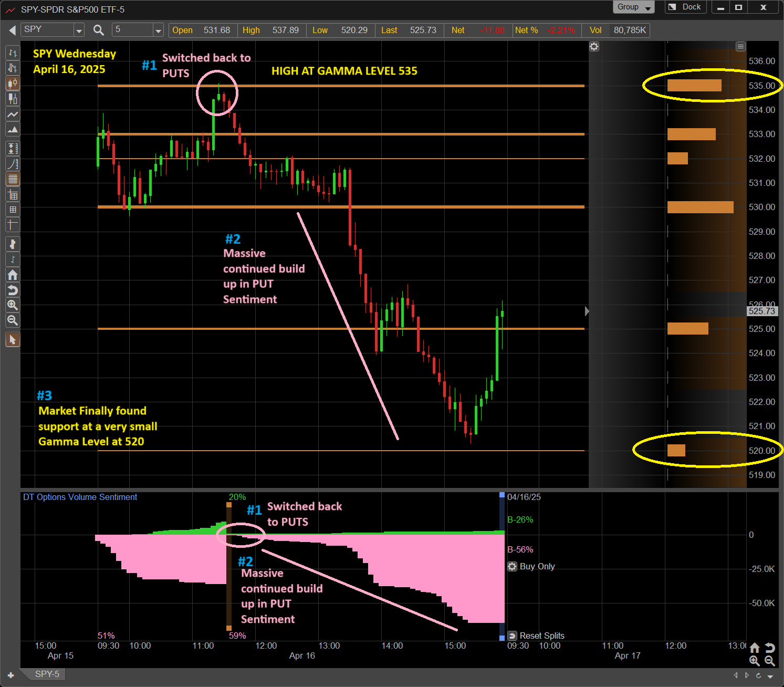Click the top orange split handle at 20%
784x687 pixels.
tap(229, 505)
